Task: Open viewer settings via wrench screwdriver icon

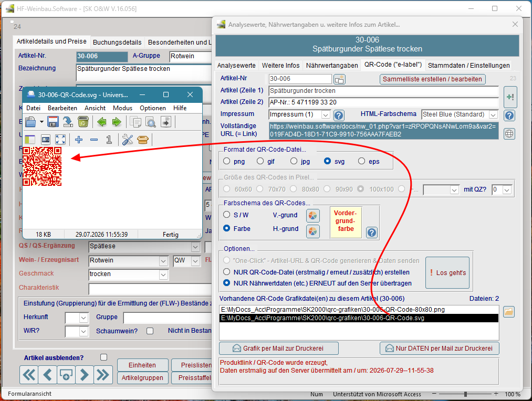Action: 128,139
